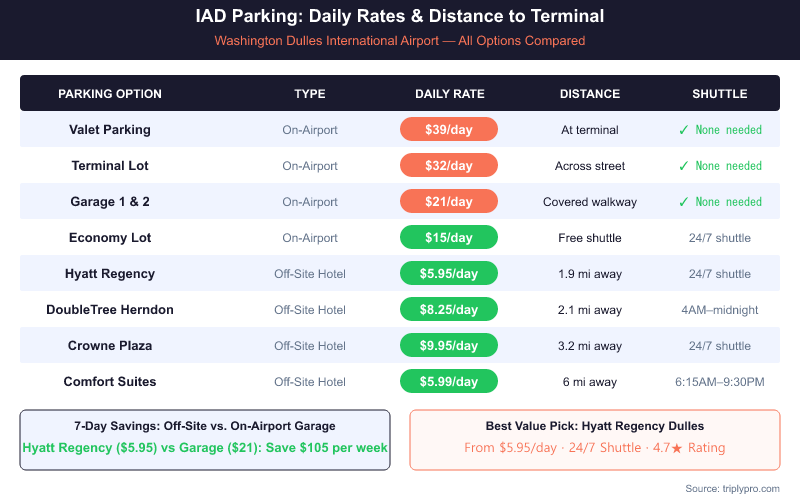800x500 pixels.
Task: Select the $32/day Terminal Lot rate
Action: pyautogui.click(x=449, y=166)
